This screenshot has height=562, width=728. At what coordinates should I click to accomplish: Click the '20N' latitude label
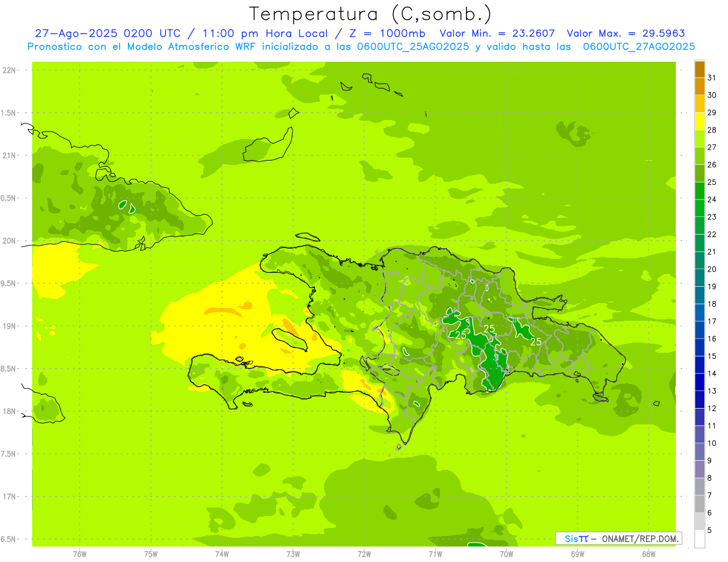(8, 241)
